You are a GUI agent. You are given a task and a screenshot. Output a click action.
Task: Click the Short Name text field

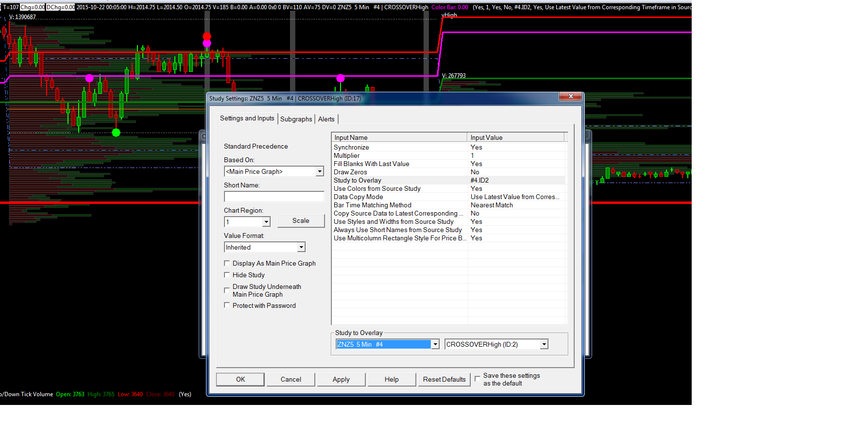pos(274,197)
